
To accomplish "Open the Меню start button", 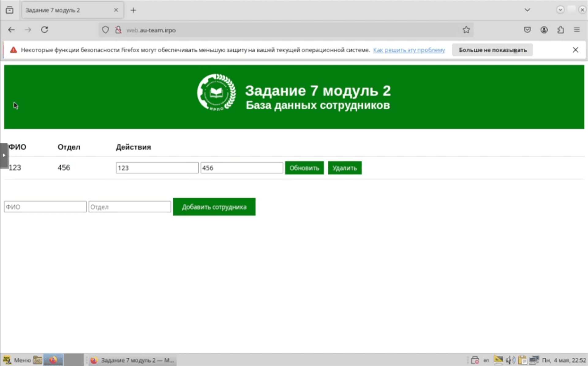I will 17,360.
